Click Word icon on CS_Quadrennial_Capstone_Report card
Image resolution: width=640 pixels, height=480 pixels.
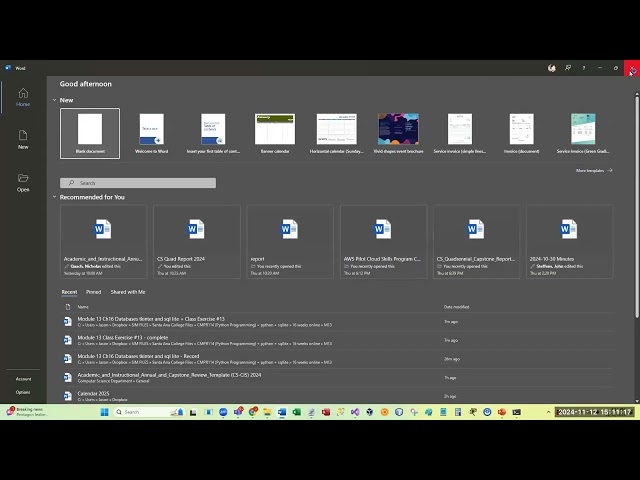[476, 229]
